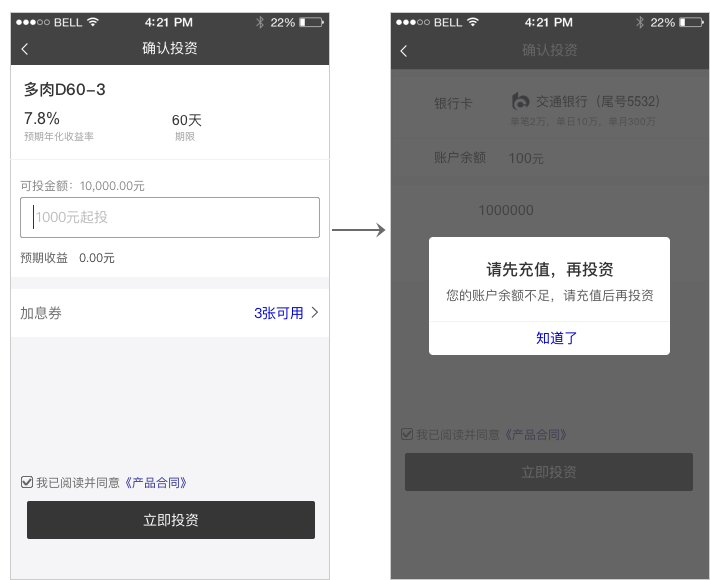The width and height of the screenshot is (710, 580).
Task: Click the 确认投资 title in left header
Action: coord(170,48)
